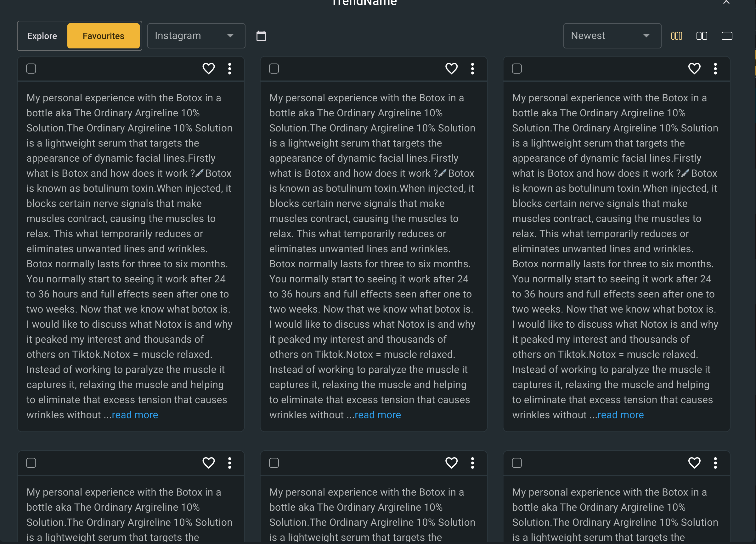
Task: Favourite the bottom-right post with the heart
Action: tap(694, 463)
